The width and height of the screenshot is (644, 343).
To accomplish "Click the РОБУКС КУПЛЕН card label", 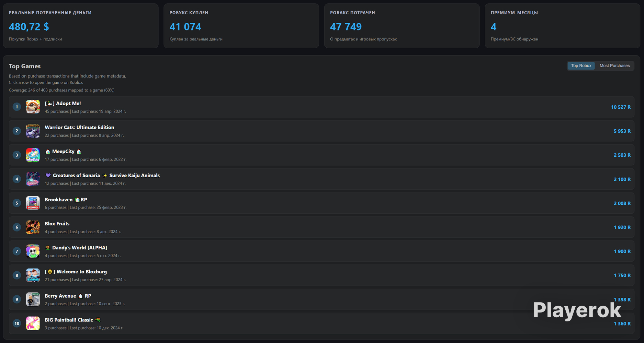I will tap(189, 13).
